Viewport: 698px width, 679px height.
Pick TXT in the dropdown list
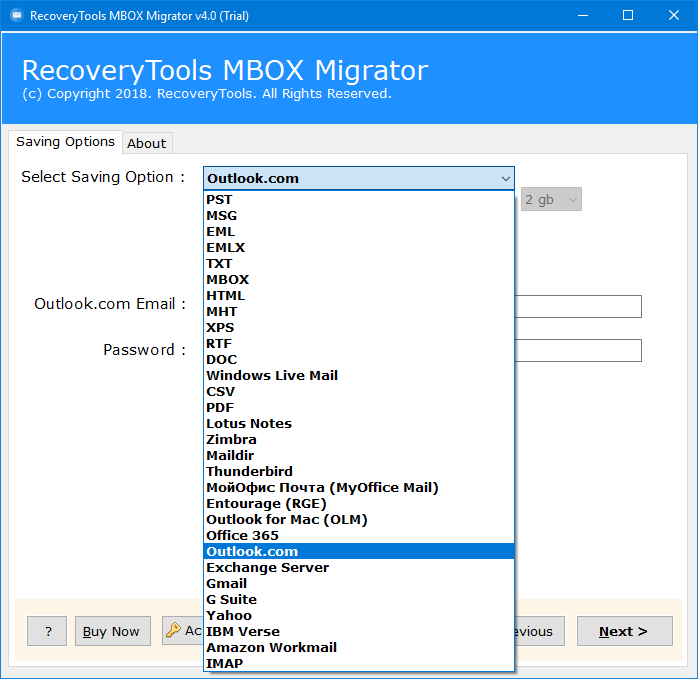point(359,264)
